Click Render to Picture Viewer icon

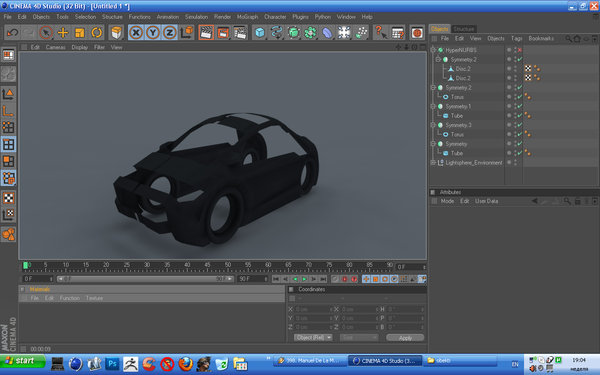pyautogui.click(x=223, y=33)
